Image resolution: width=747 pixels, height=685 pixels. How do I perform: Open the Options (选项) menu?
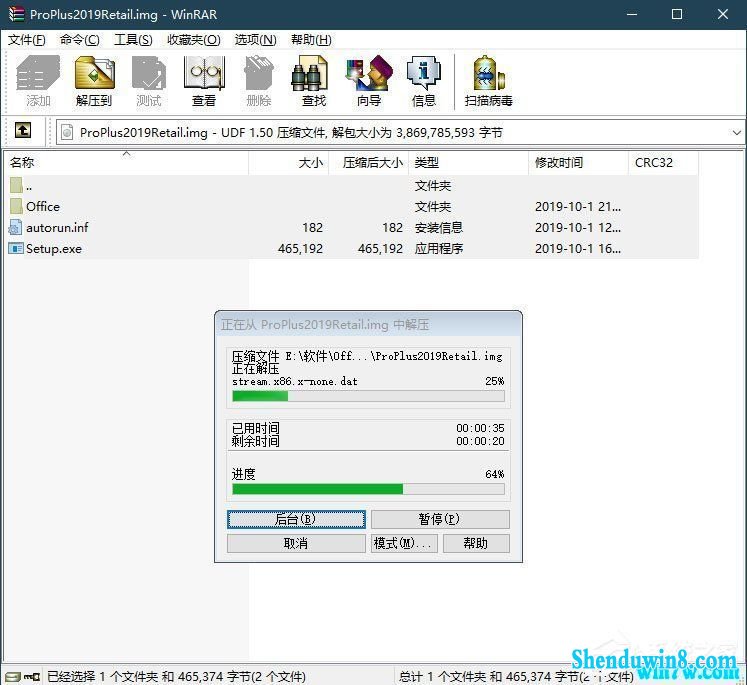coord(255,40)
